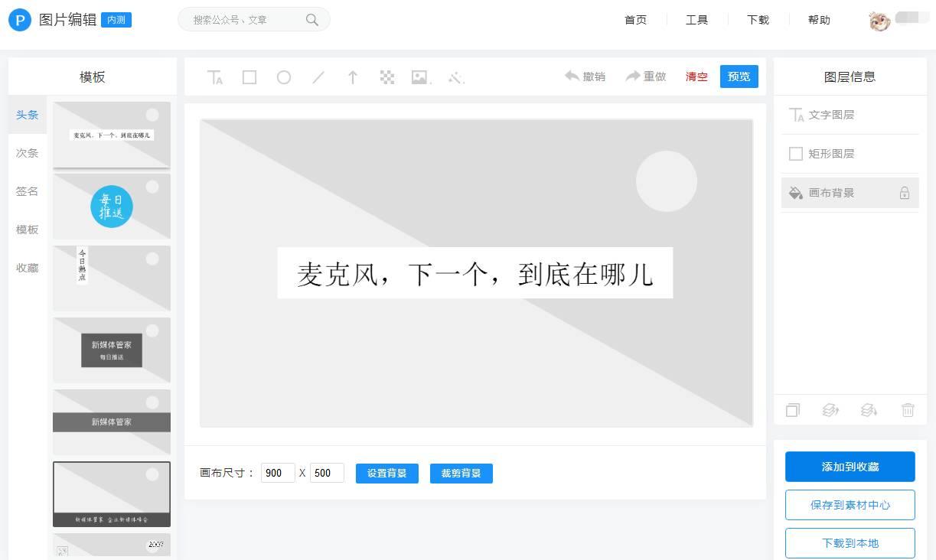
Task: Click 下载到本地 to download locally
Action: pos(850,543)
